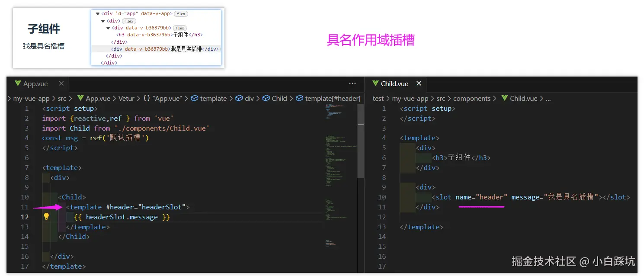Click the <slot name="header" ...> line in Child.vue

(531, 197)
